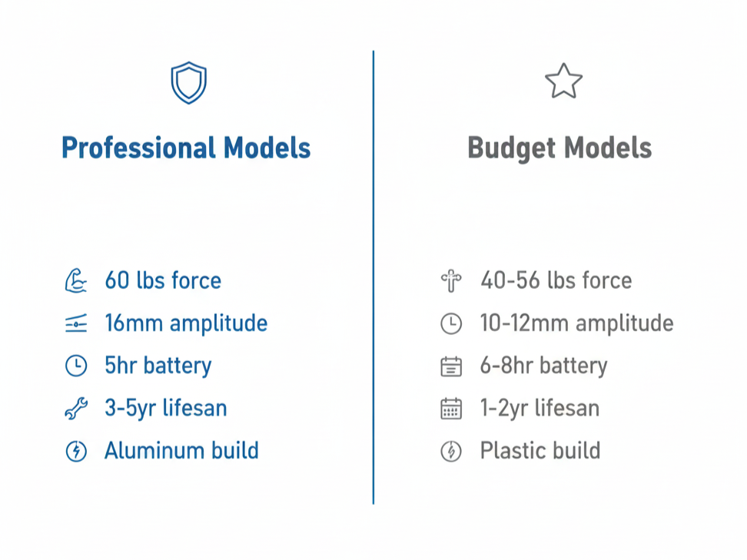The image size is (747, 560).
Task: Click the clock icon beside 5hr battery
Action: 75,366
